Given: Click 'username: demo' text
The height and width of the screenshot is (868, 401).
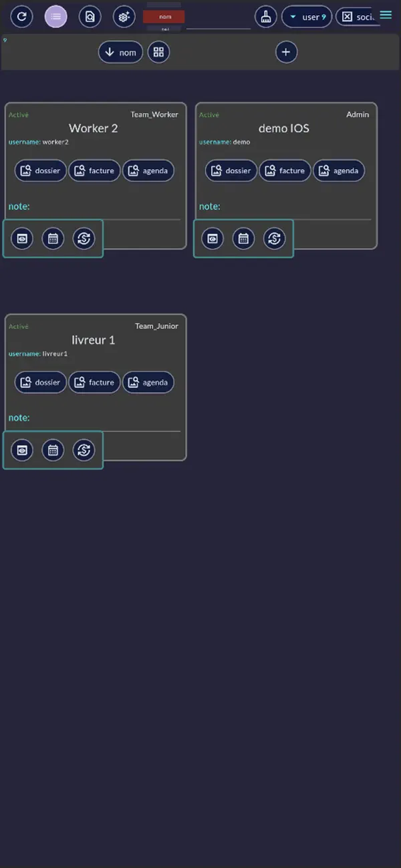Looking at the screenshot, I should [225, 142].
